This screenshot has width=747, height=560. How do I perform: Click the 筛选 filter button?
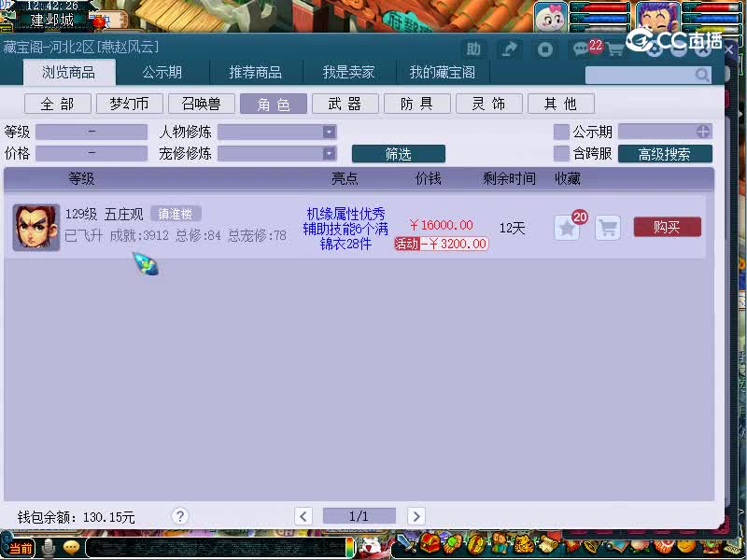pyautogui.click(x=399, y=154)
